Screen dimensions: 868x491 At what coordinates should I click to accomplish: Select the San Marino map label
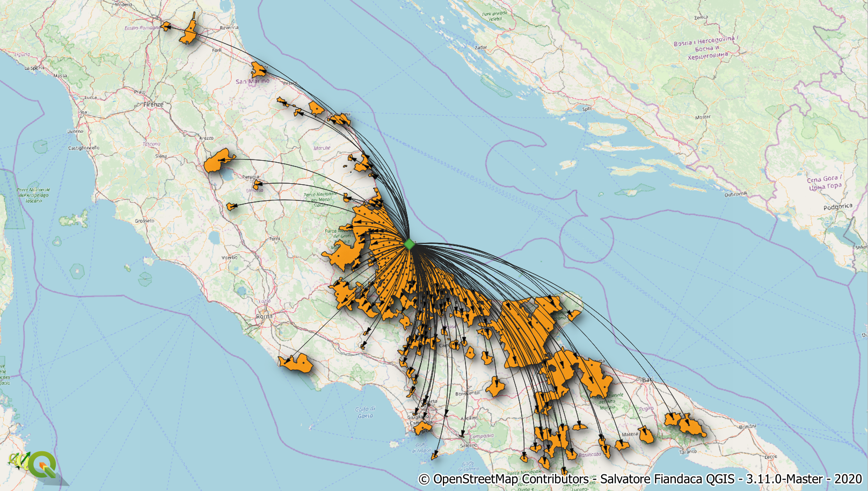tap(252, 82)
